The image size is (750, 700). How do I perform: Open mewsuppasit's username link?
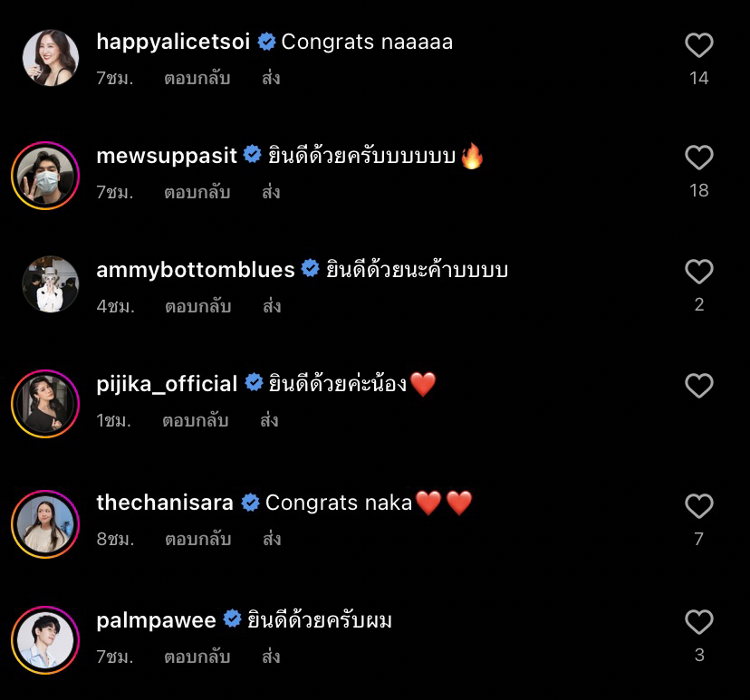[x=165, y=156]
